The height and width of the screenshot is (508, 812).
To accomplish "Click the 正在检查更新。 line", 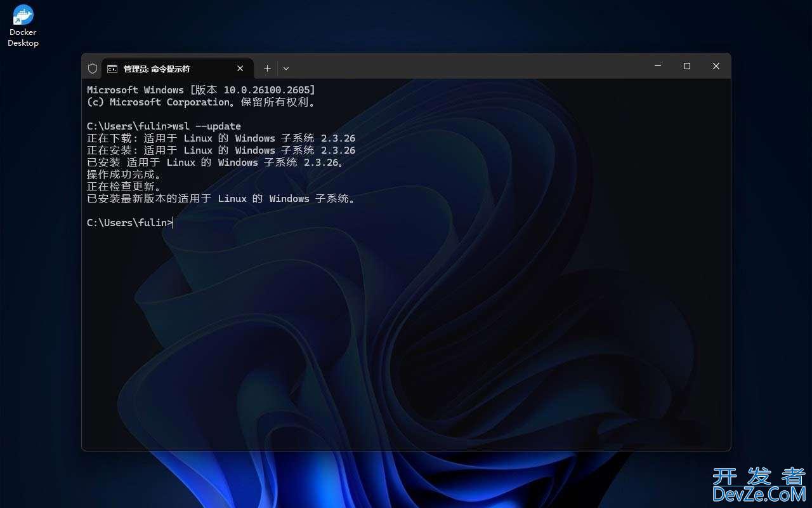I will click(124, 187).
